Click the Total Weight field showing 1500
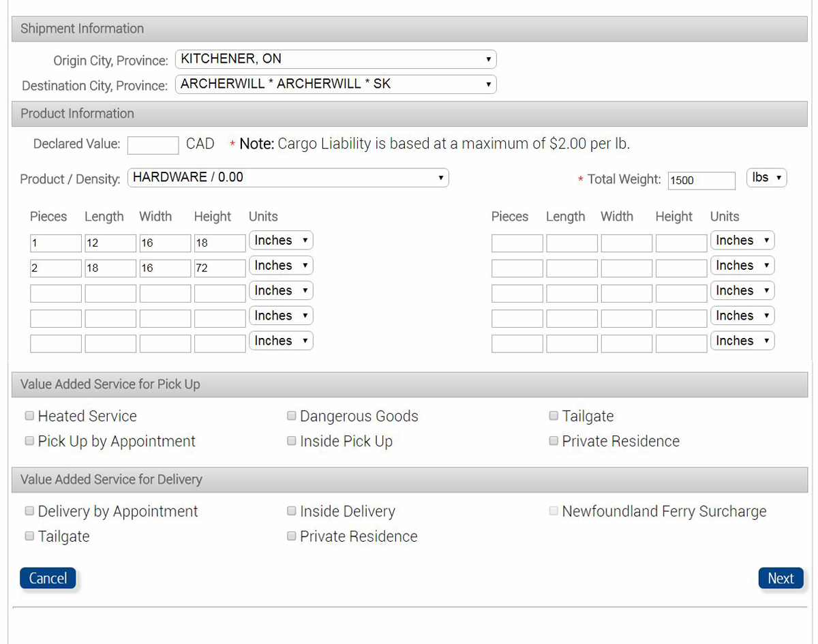 701,180
